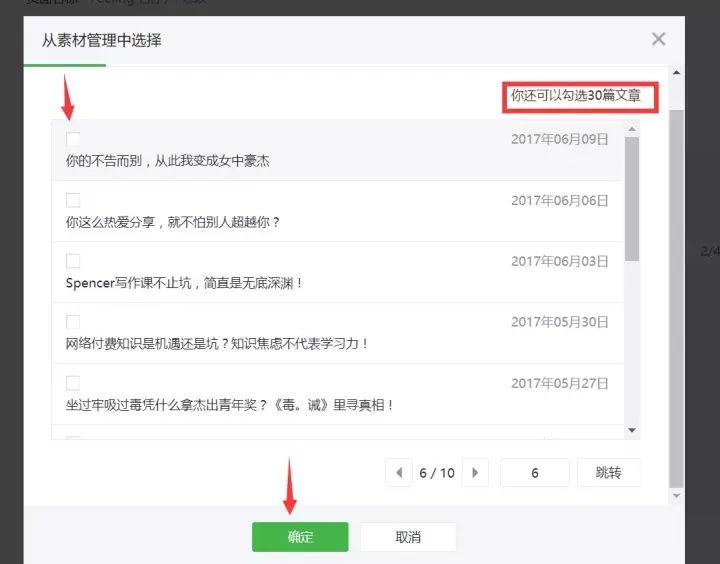Image resolution: width=720 pixels, height=564 pixels.
Task: Check the 网络付费知识是机遇还是坑 article box
Action: (73, 322)
